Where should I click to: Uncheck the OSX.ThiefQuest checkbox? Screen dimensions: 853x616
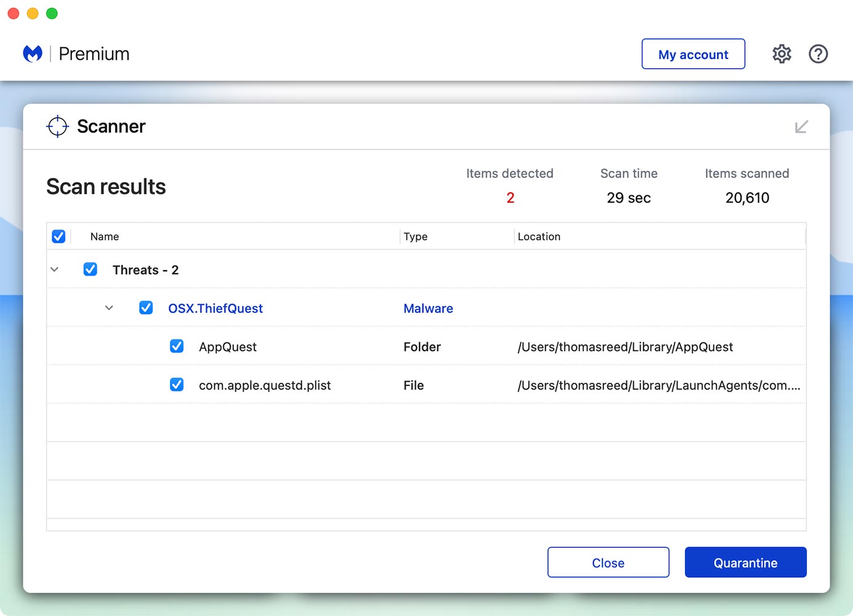(x=146, y=307)
